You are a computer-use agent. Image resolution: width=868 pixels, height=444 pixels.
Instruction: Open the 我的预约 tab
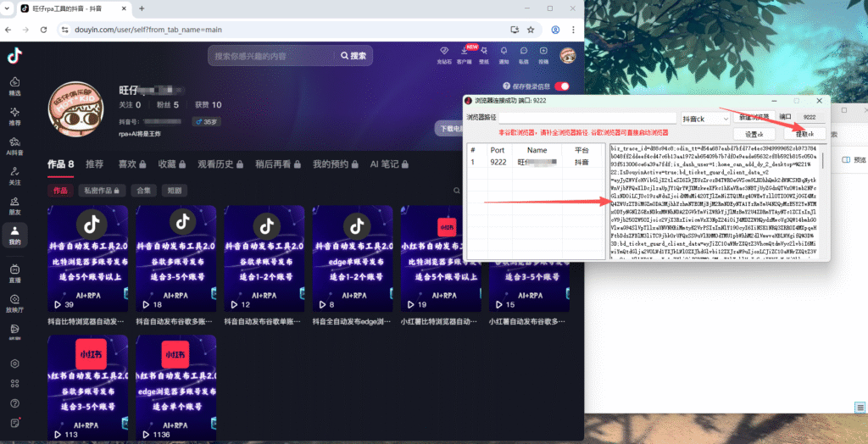pos(335,164)
